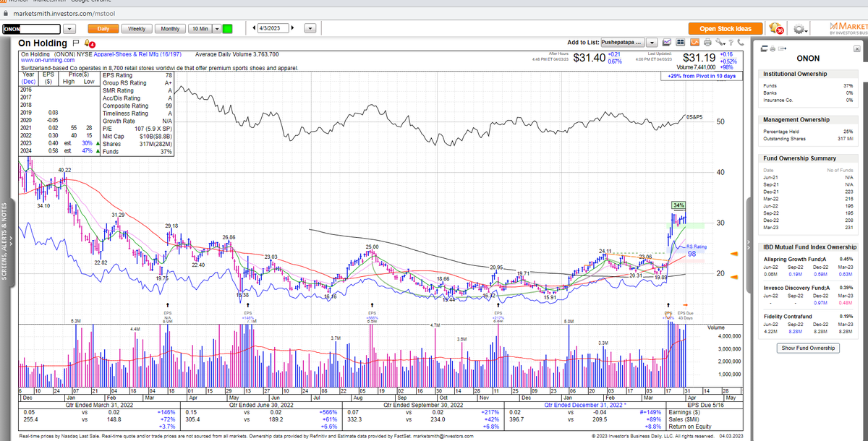Click Fidelity Contrafund entry
The image size is (868, 441).
pos(789,316)
